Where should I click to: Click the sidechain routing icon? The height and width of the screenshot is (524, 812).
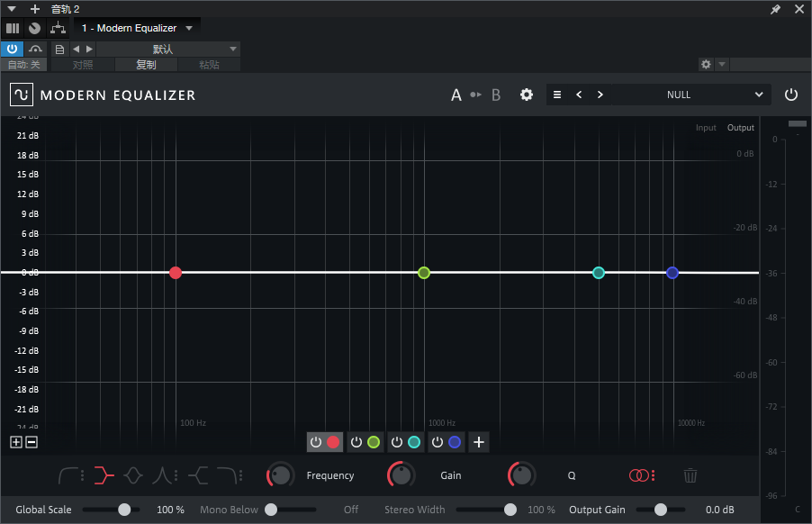[58, 28]
